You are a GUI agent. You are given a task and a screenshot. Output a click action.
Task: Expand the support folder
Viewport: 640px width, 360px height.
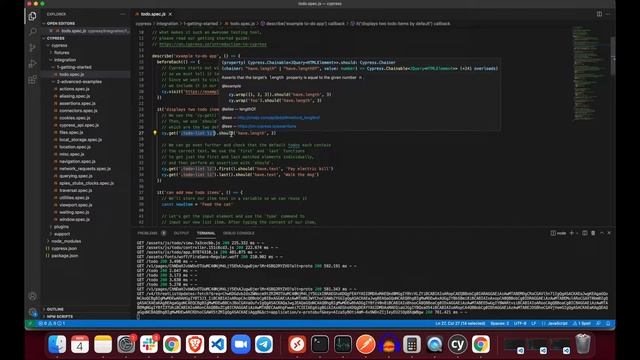click(87, 234)
